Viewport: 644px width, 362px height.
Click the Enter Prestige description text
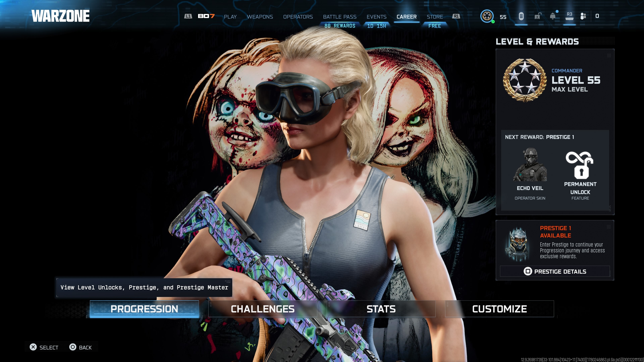pos(572,250)
